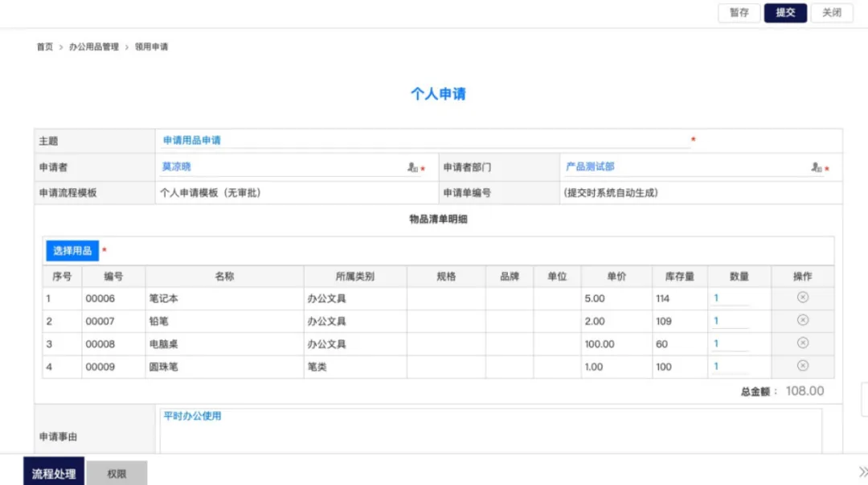Screen dimensions: 868x485
Task: Click the 单价 column header
Action: [616, 276]
